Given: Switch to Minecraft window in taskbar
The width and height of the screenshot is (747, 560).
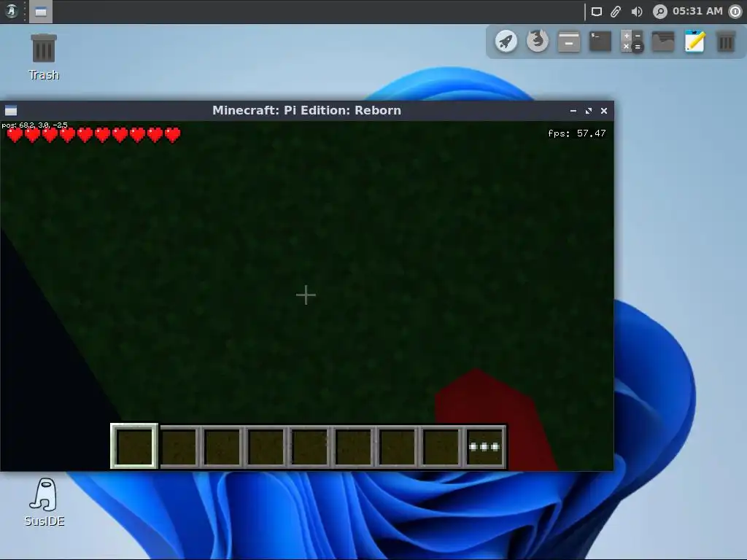Looking at the screenshot, I should point(41,12).
